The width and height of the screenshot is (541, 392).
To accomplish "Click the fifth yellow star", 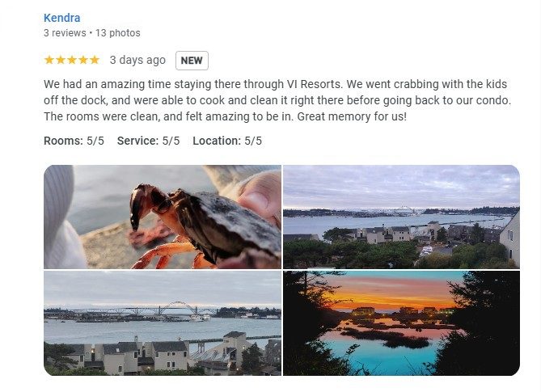I will coord(95,60).
